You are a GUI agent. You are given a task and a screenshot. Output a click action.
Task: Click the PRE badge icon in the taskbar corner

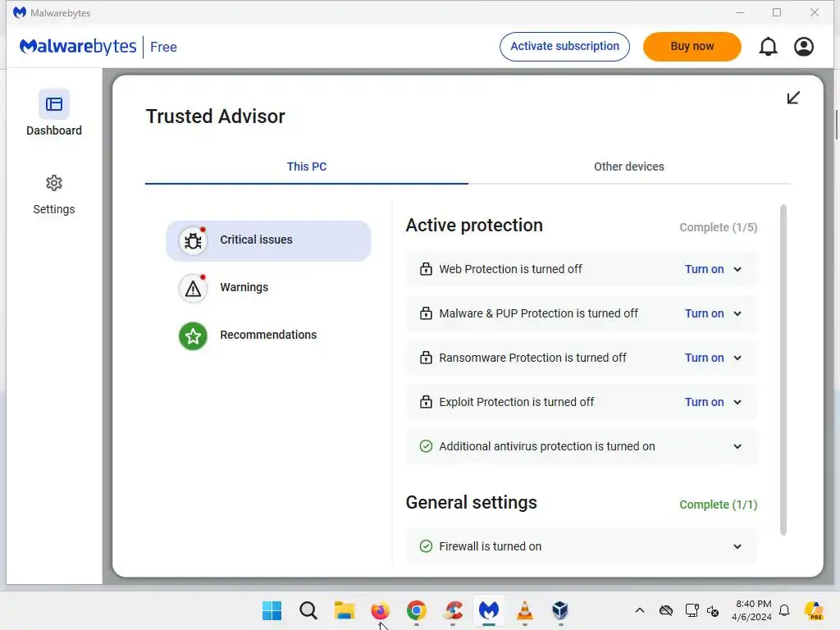[813, 610]
